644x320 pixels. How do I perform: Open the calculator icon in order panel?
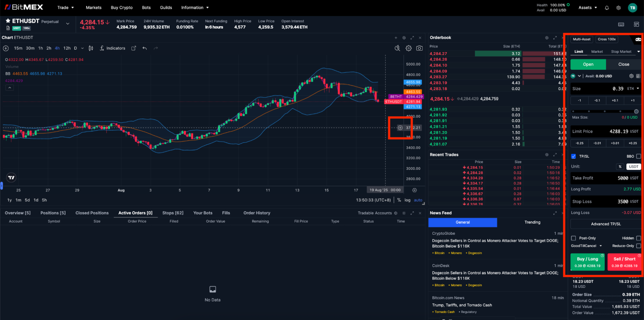(x=638, y=76)
